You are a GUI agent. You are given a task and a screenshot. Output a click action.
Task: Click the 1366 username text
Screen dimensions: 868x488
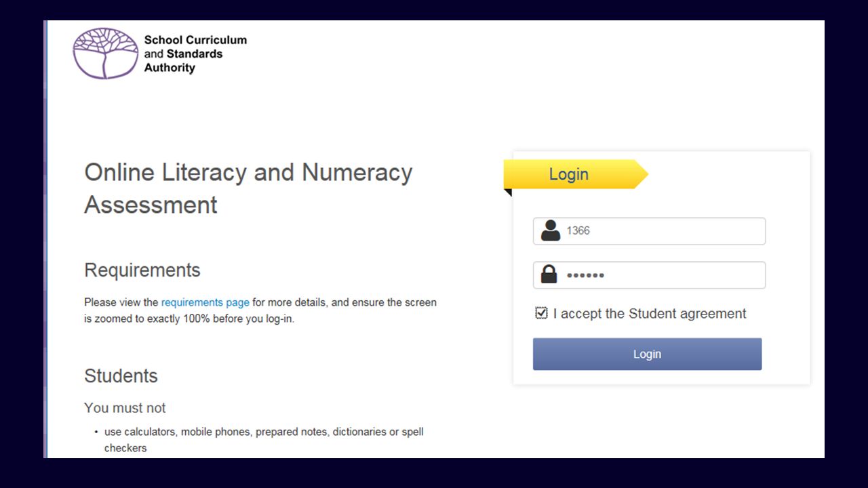pos(578,230)
